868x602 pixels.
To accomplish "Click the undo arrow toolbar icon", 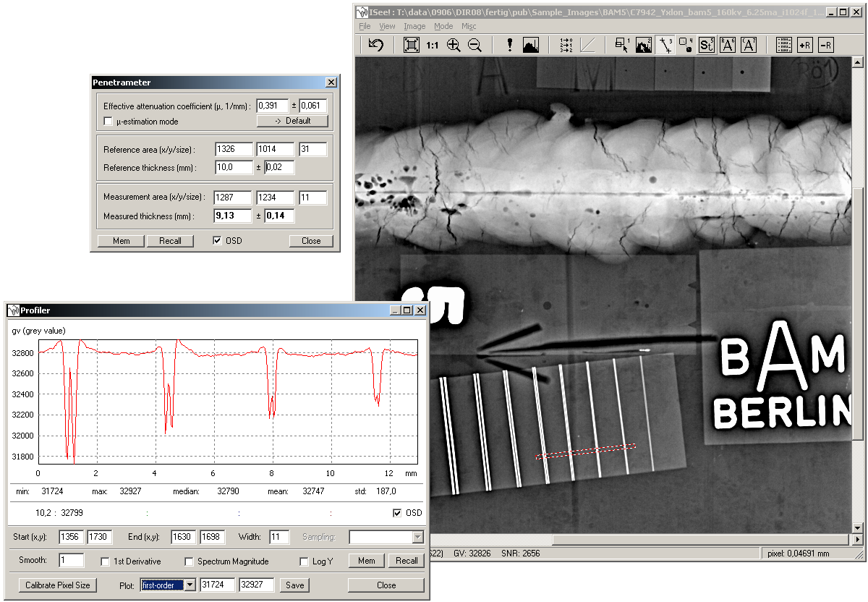I will pos(375,45).
